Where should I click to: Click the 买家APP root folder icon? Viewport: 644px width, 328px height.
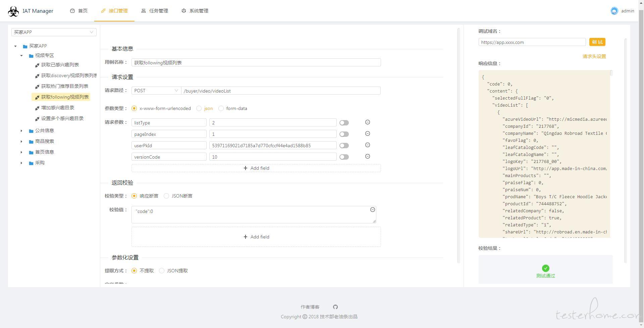point(25,46)
